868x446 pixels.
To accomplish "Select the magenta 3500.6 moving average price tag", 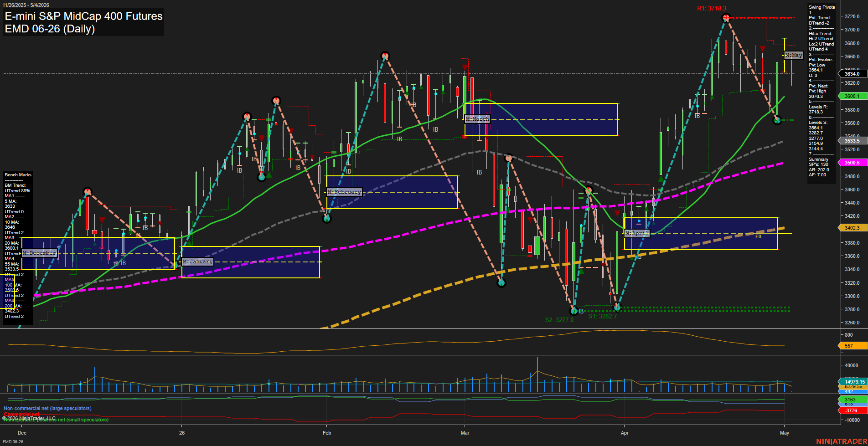I will [852, 163].
